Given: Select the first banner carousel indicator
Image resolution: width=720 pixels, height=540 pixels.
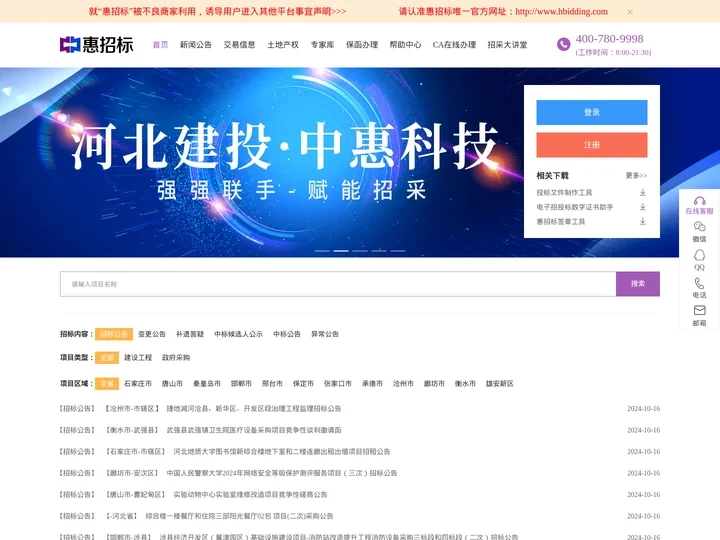Looking at the screenshot, I should 322,251.
